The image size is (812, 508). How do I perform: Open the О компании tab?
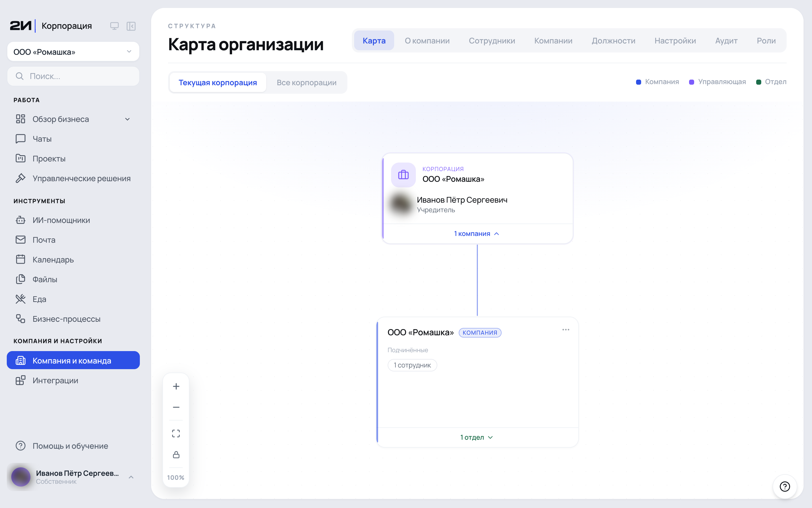coord(427,41)
